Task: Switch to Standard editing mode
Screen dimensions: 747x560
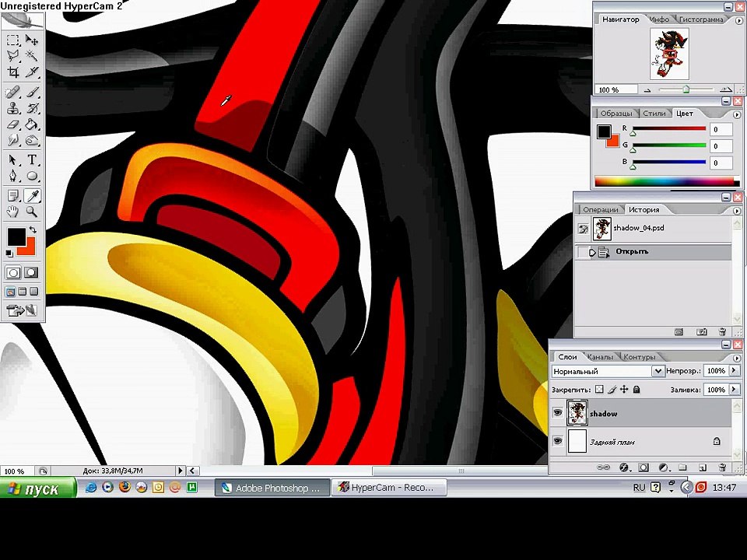Action: click(x=13, y=272)
